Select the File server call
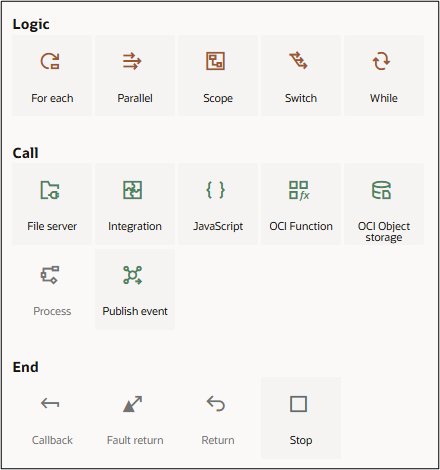440x470 pixels. pyautogui.click(x=52, y=204)
